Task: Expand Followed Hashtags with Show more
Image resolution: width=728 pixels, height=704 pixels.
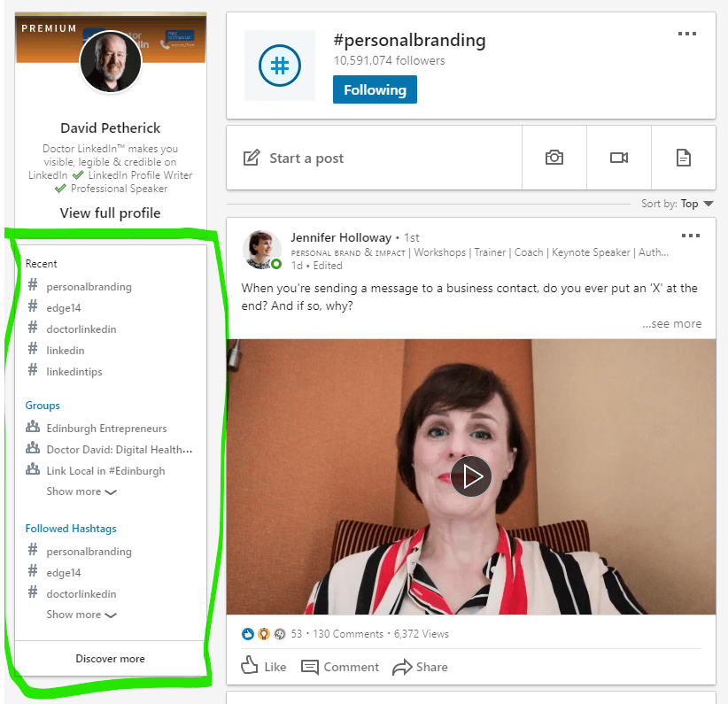Action: (81, 615)
